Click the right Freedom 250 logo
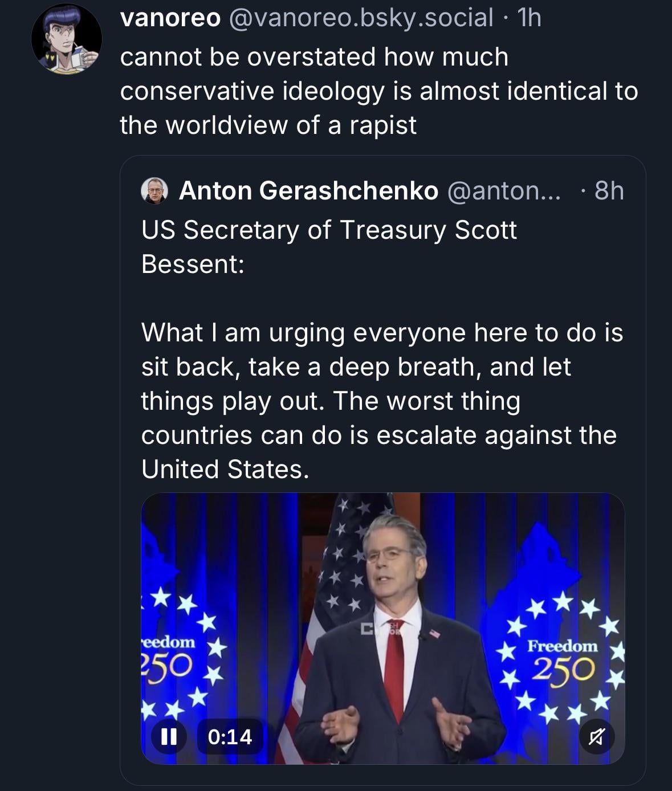This screenshot has height=791, width=672. 562,658
